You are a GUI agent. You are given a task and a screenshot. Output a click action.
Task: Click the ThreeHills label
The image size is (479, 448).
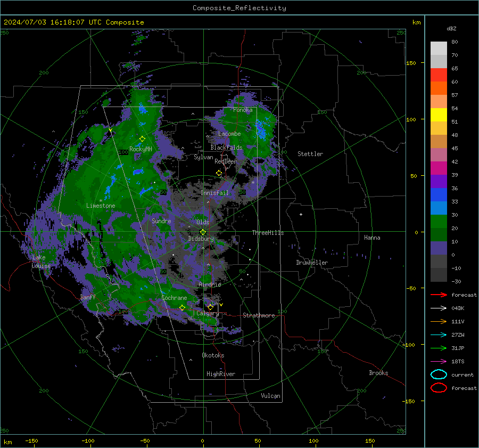click(268, 233)
